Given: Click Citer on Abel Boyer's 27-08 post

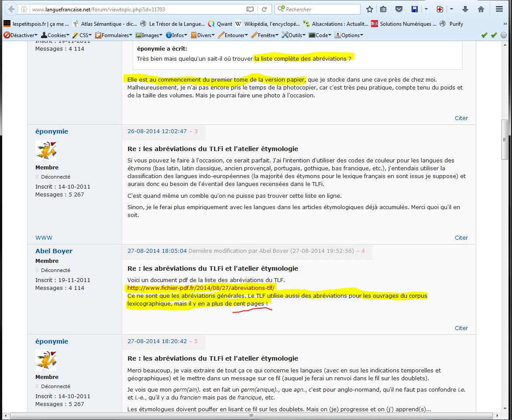Looking at the screenshot, I should pos(461,328).
